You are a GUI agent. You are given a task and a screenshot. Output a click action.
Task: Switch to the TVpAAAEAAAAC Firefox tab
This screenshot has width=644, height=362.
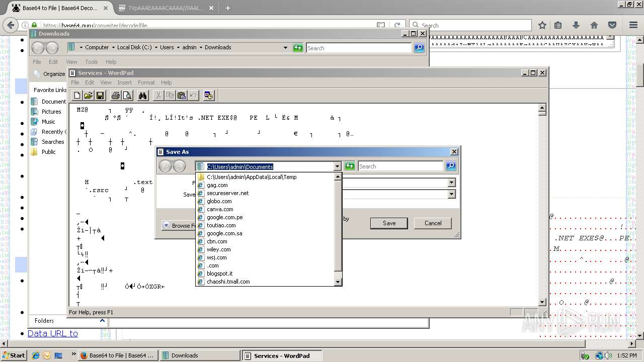pyautogui.click(x=166, y=8)
